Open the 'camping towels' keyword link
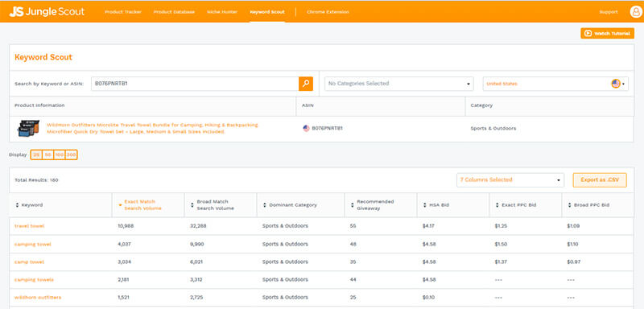 coord(34,279)
